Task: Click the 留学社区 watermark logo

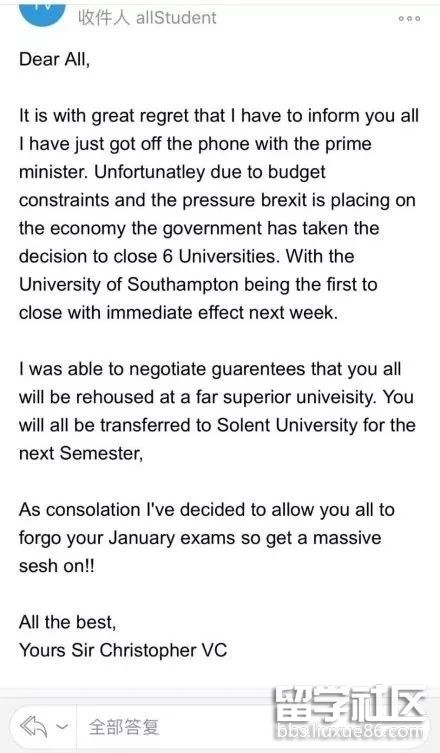Action: click(x=349, y=705)
